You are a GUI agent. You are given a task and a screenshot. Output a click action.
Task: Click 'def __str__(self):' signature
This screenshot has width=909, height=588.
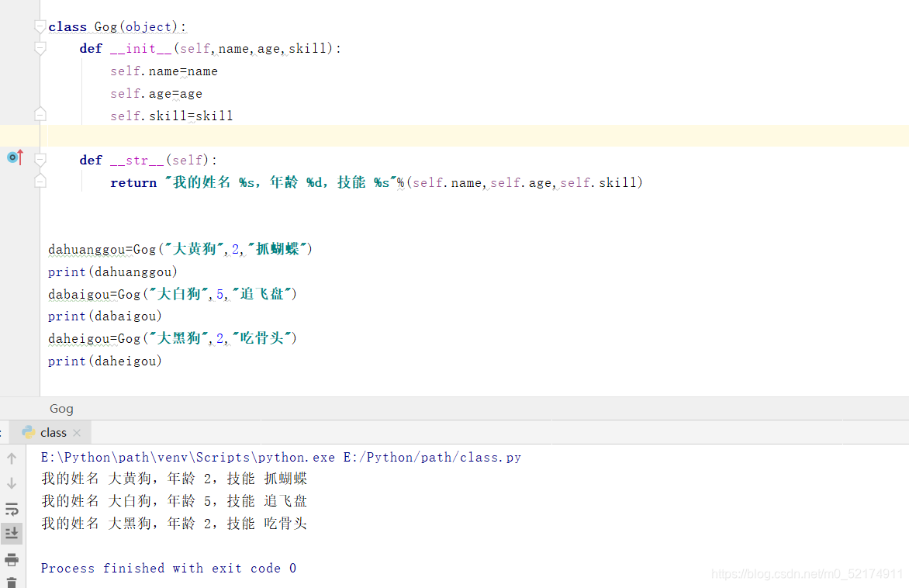(x=148, y=160)
